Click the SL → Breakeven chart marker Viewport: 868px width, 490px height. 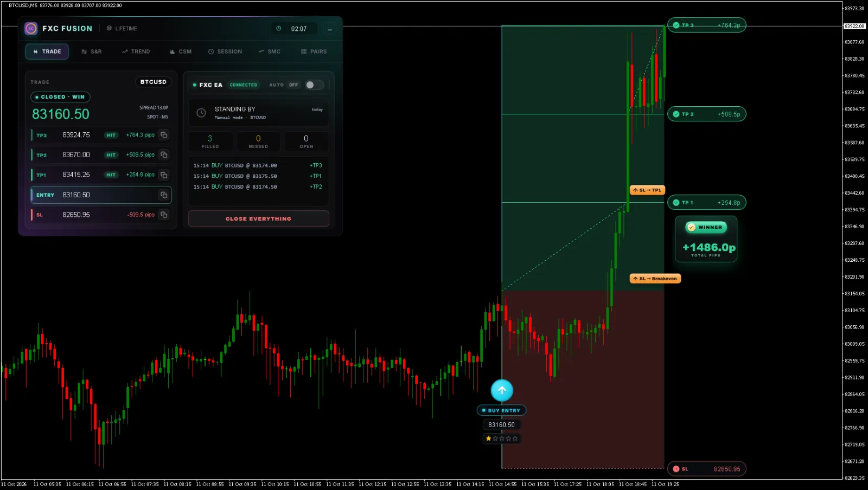click(x=655, y=279)
